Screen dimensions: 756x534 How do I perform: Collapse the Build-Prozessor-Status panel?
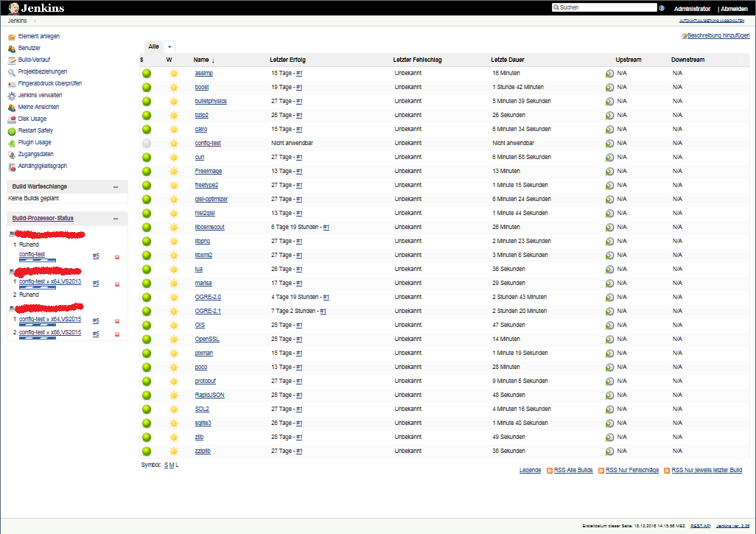(116, 219)
